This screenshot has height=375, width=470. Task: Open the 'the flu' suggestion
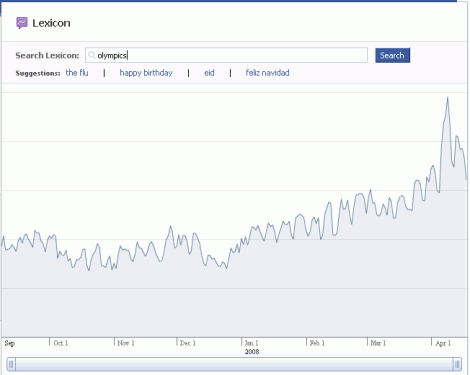click(x=77, y=73)
